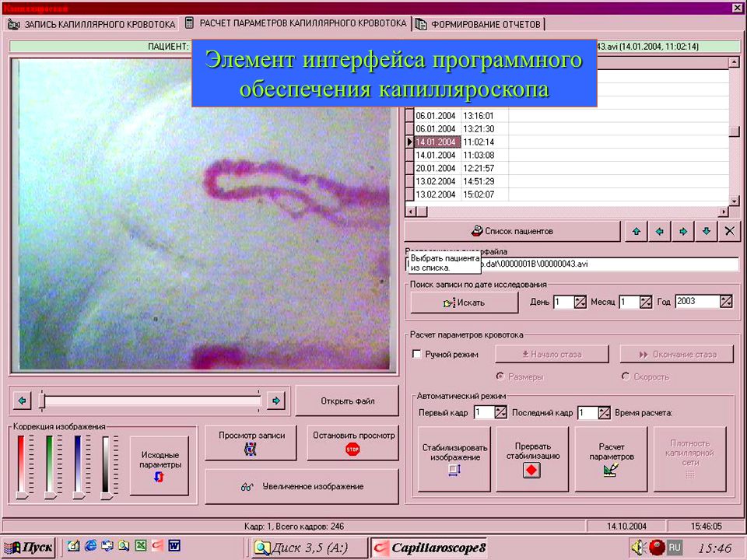Image resolution: width=747 pixels, height=560 pixels.
Task: Select record row 14.01.2004 11:03:08
Action: (x=567, y=156)
